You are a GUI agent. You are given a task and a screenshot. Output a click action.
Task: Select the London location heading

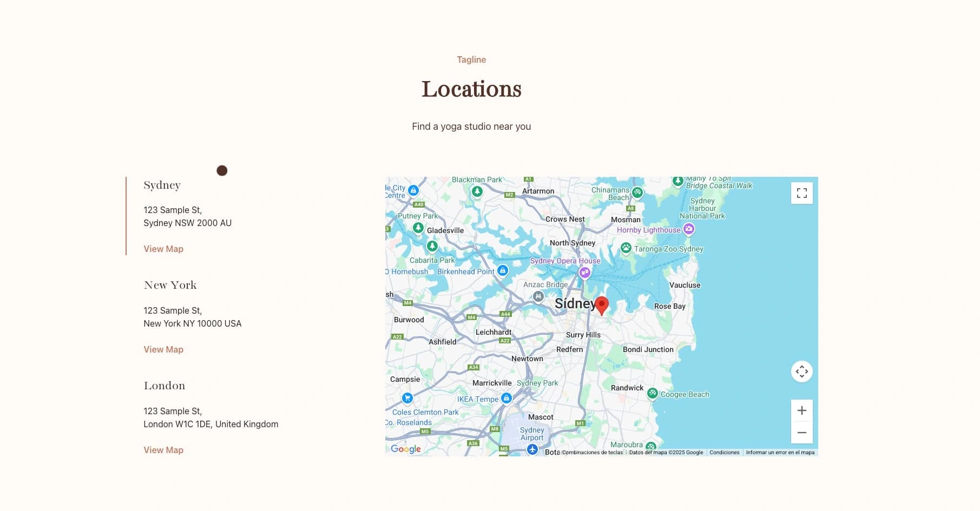165,386
